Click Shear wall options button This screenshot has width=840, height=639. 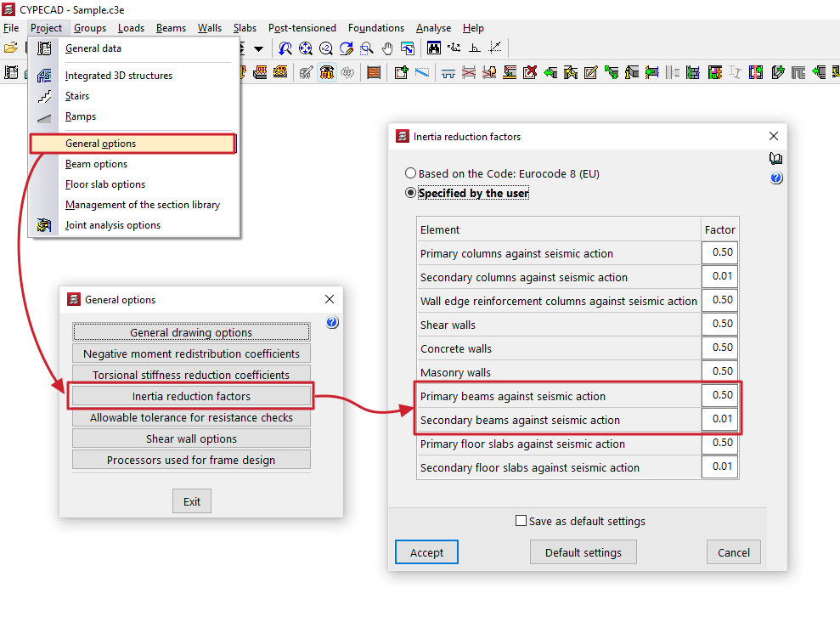pos(191,438)
